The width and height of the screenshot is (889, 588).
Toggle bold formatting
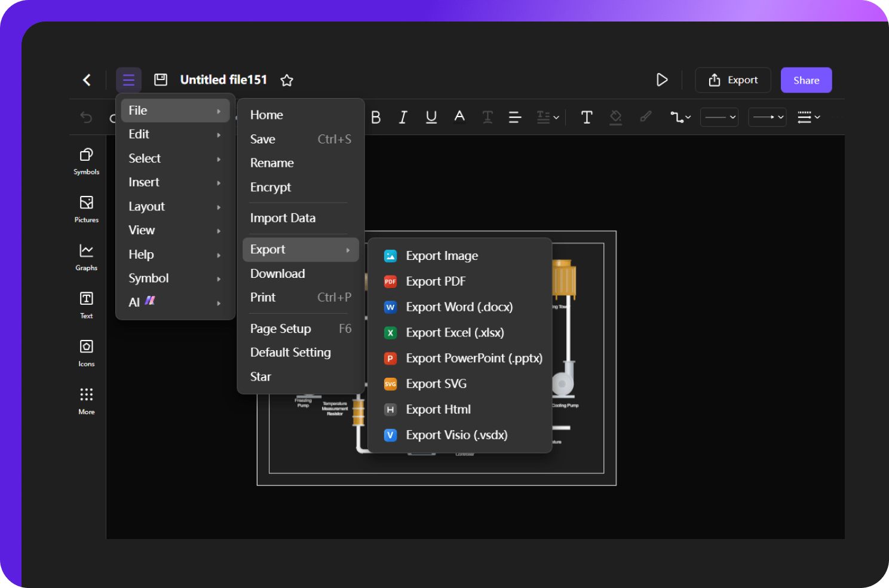click(x=376, y=117)
